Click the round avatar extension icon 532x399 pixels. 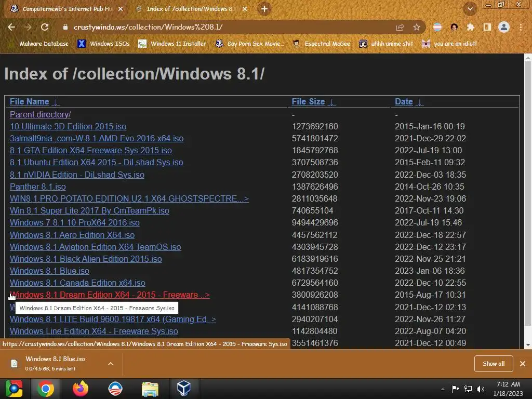(x=454, y=27)
